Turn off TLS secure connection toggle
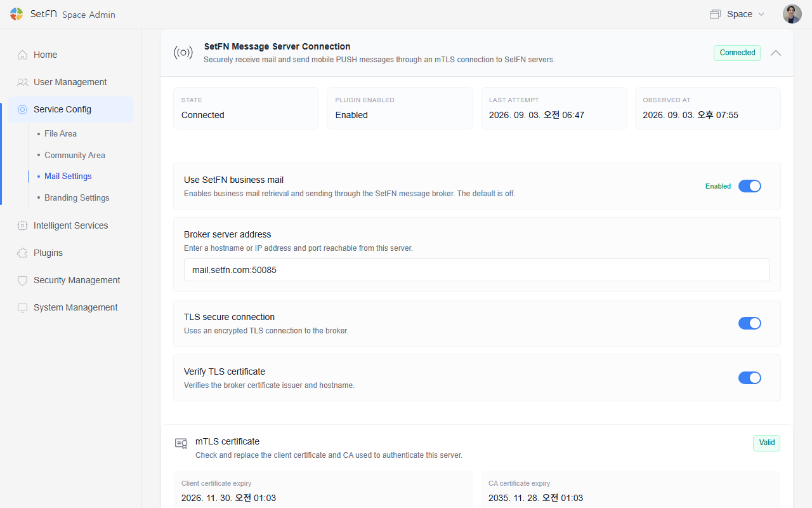The image size is (812, 508). [x=749, y=323]
